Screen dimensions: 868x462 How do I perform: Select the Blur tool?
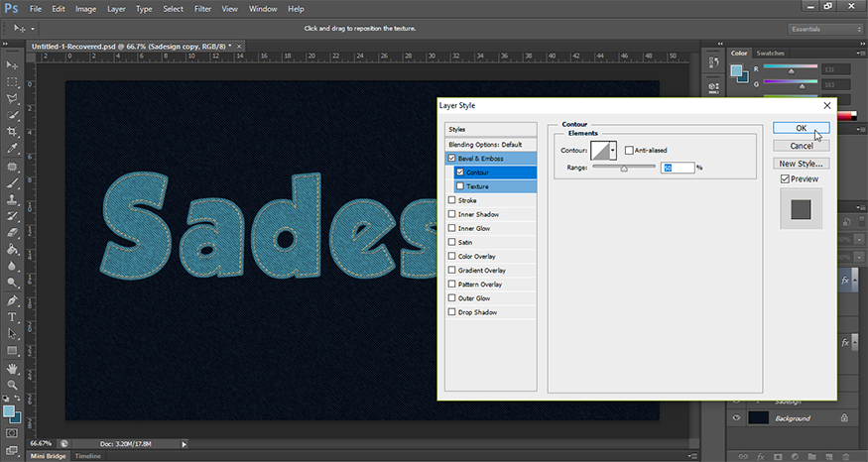point(12,266)
